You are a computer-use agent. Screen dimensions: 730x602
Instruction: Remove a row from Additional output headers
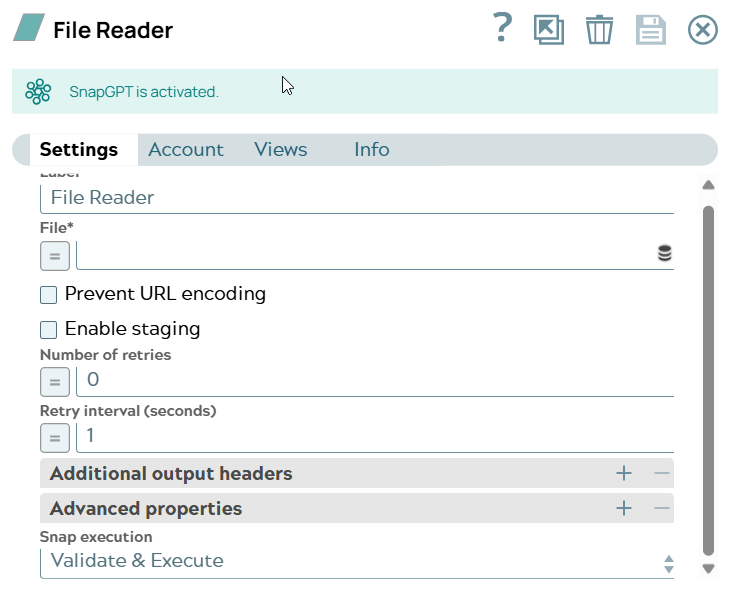click(x=661, y=473)
